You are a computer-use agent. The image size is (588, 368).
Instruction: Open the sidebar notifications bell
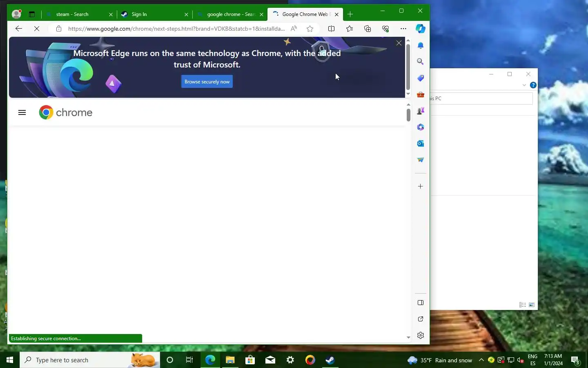point(421,45)
